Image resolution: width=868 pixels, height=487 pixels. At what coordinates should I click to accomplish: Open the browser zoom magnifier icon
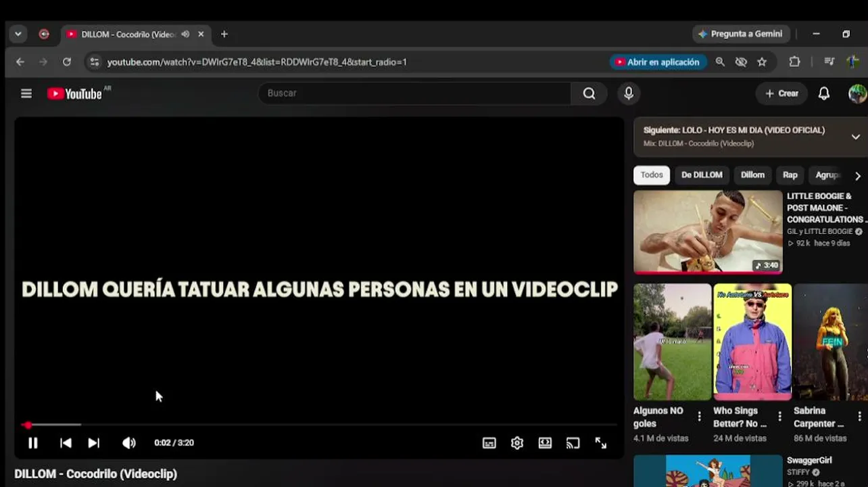click(x=720, y=62)
